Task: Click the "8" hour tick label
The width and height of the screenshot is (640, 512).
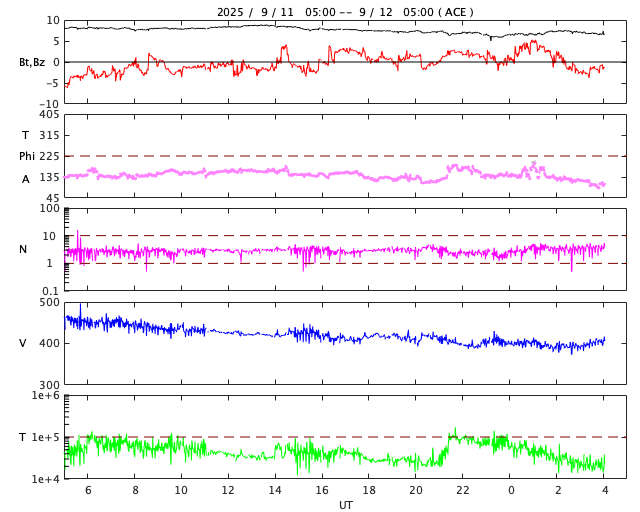Action: [135, 490]
